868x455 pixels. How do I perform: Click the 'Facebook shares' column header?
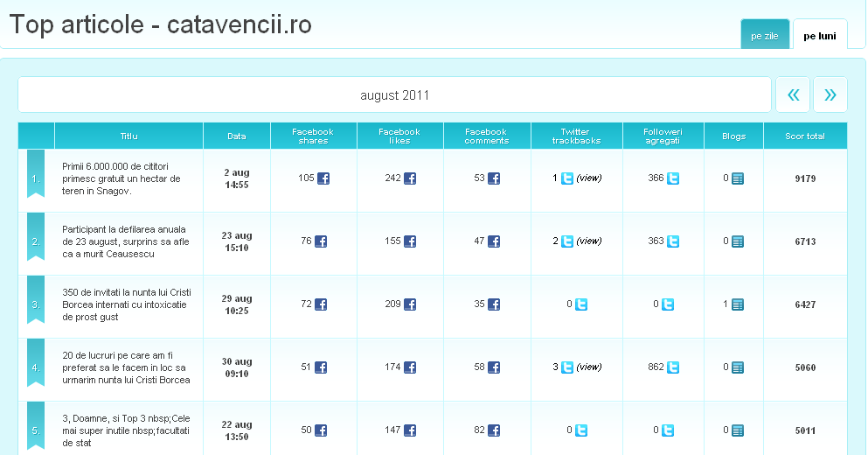(x=313, y=136)
